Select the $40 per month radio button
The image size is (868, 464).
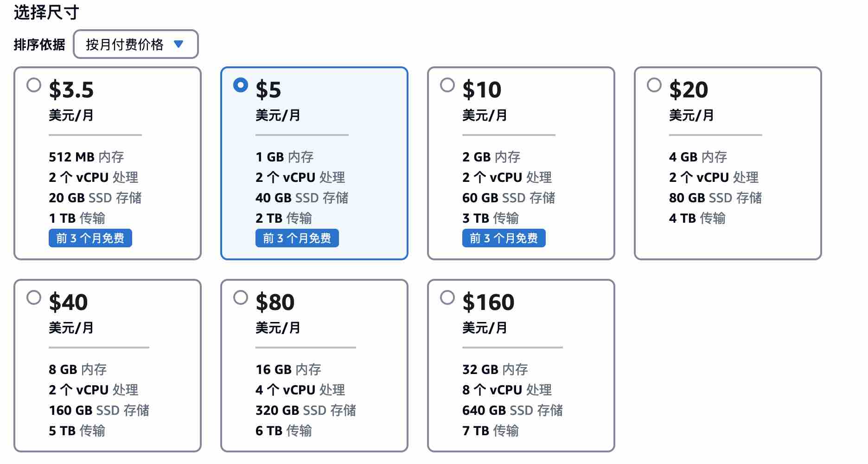pos(34,297)
